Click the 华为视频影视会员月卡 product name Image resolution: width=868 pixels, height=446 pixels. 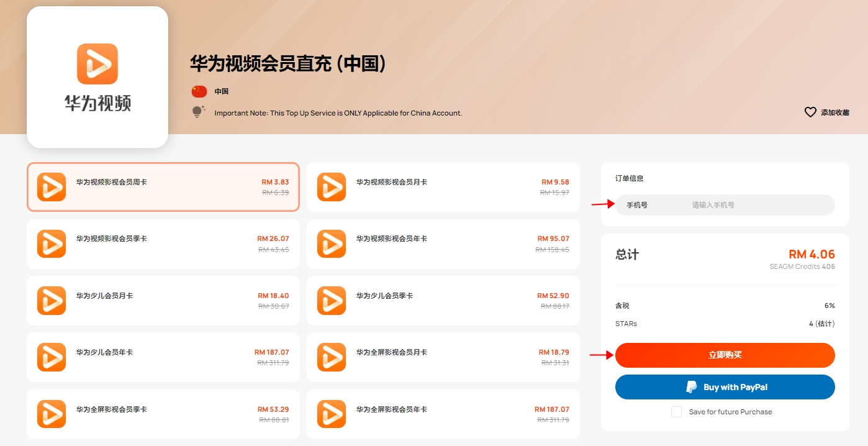[x=392, y=182]
